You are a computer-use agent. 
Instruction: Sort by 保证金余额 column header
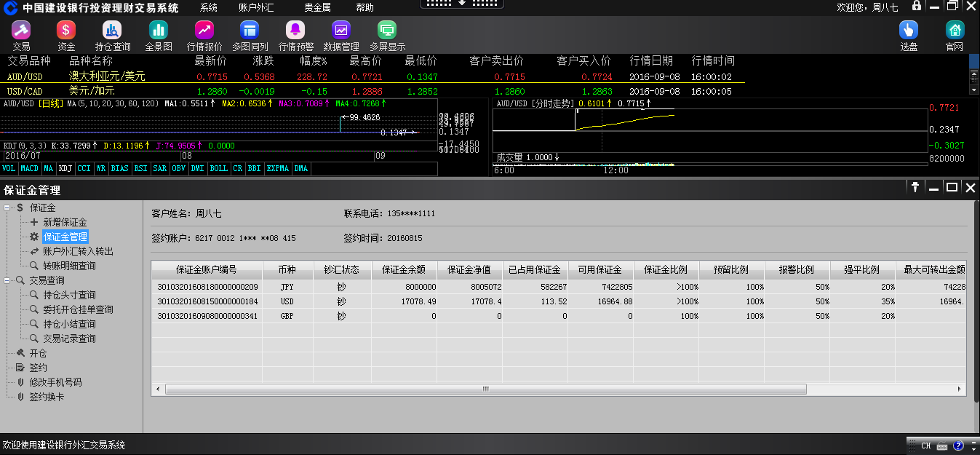[x=404, y=269]
